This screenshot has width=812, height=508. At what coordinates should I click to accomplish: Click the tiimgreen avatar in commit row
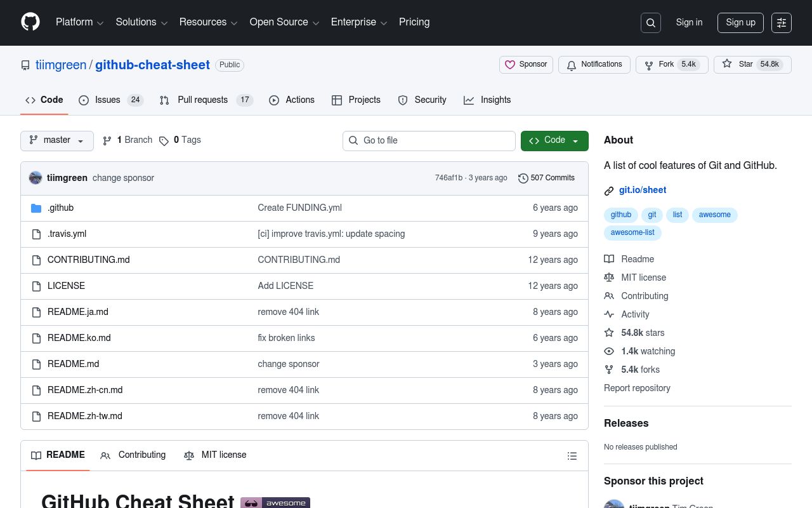[x=36, y=178]
